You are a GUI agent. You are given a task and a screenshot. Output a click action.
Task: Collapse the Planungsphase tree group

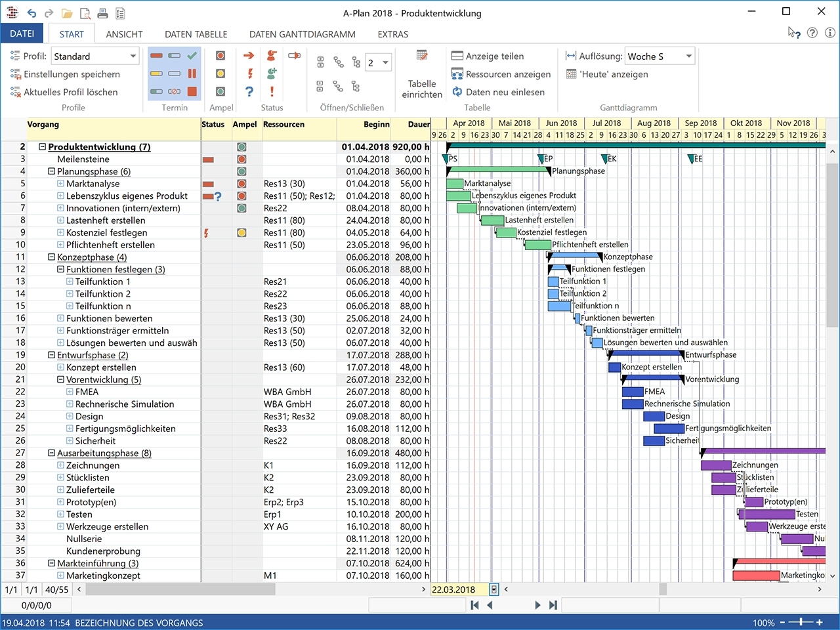[52, 171]
